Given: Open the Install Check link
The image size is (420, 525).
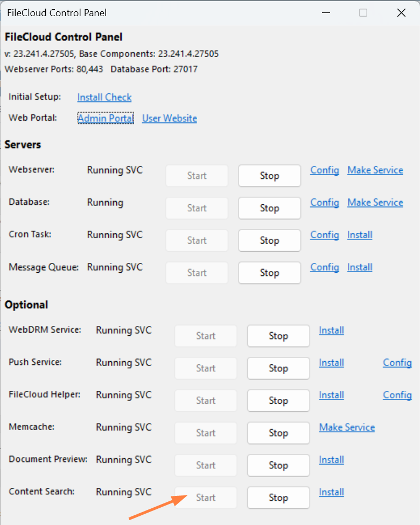Looking at the screenshot, I should pos(104,97).
